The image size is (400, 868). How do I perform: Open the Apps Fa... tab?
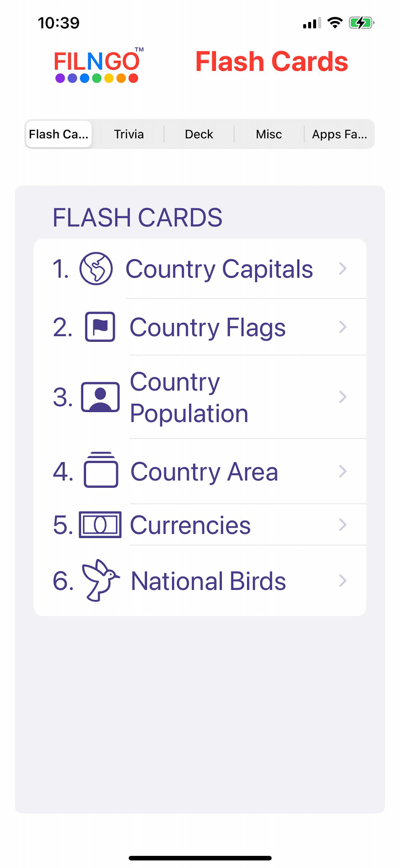339,134
